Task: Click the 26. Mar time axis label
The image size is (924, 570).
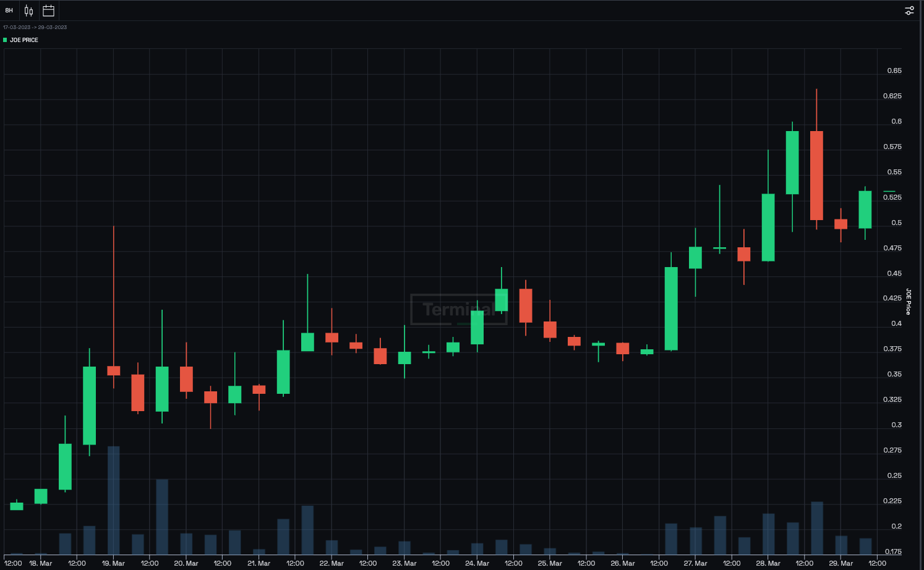Action: pyautogui.click(x=623, y=563)
